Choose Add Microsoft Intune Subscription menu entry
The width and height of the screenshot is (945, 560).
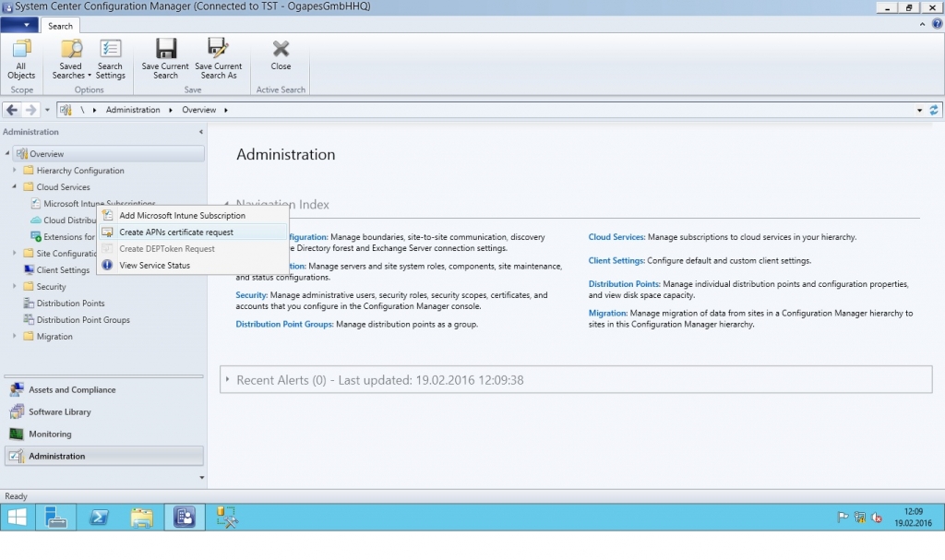pyautogui.click(x=182, y=216)
